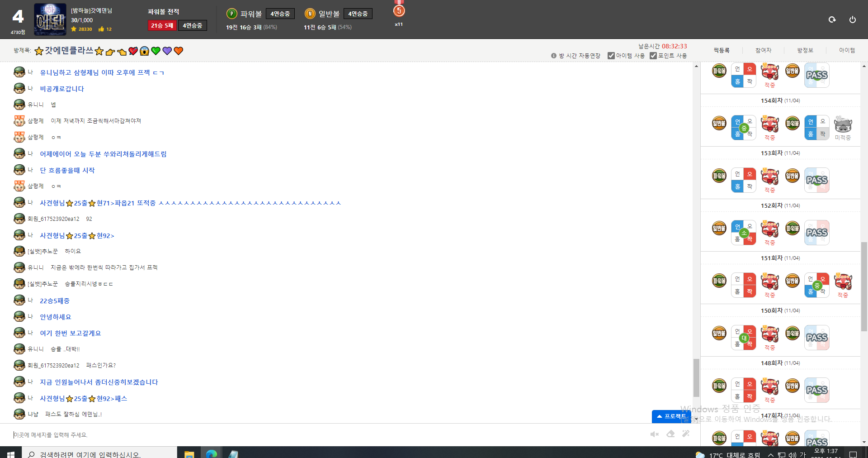868x458 pixels.
Task: Click the magic wand icon near chat input
Action: tap(686, 434)
